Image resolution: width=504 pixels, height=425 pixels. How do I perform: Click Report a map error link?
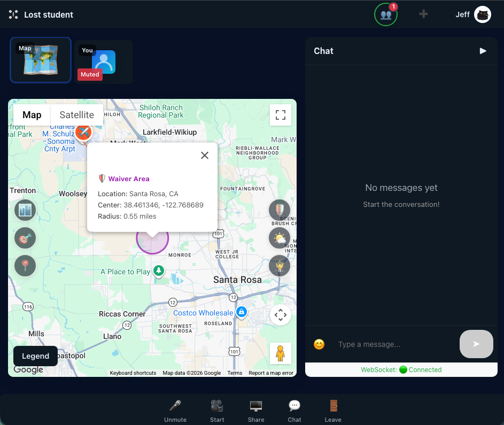click(271, 373)
